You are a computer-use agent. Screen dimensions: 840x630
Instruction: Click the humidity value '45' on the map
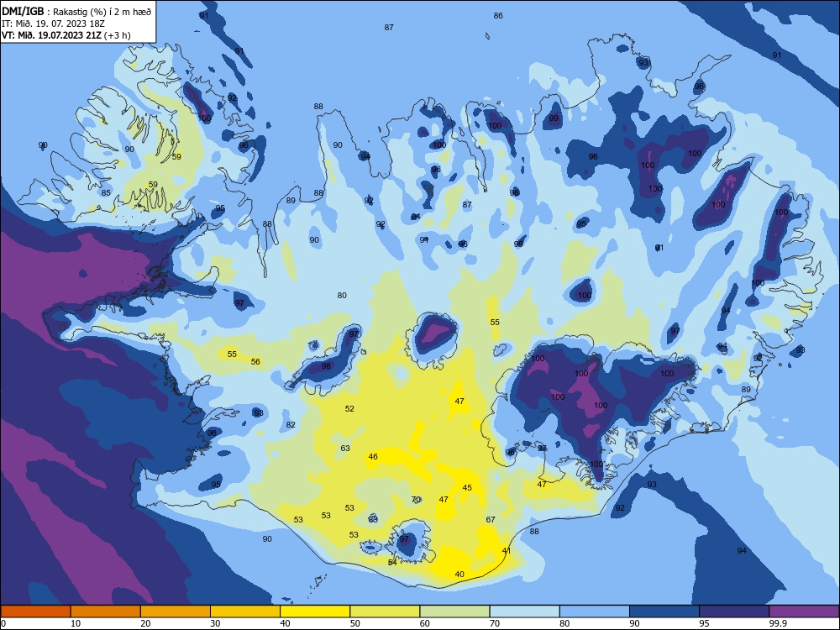click(x=467, y=487)
